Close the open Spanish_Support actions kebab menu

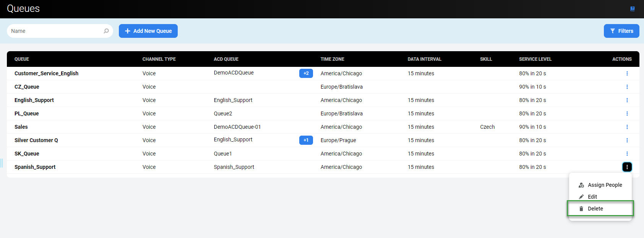tap(627, 167)
